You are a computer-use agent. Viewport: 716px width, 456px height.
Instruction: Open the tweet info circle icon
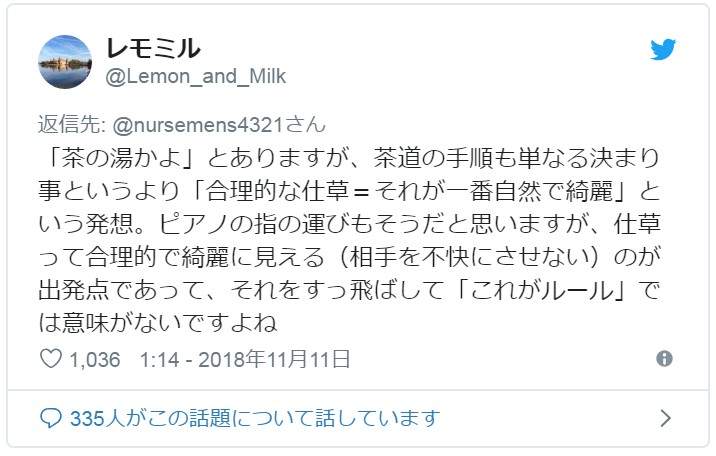(x=664, y=358)
